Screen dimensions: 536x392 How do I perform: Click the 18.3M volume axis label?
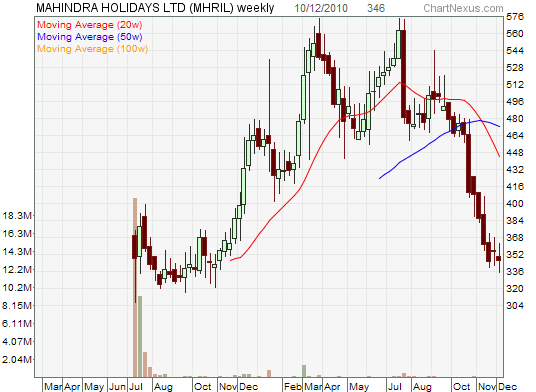(17, 216)
